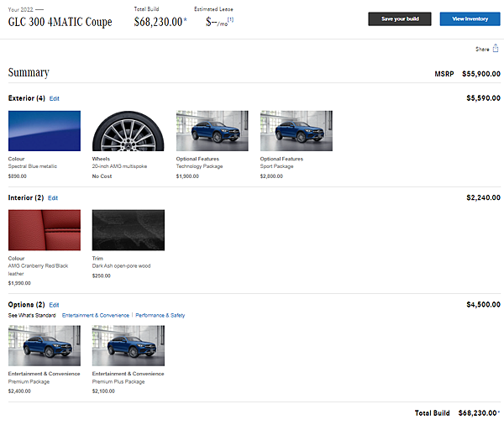Click the Interior total $2,240.00
Screen dimensions: 504x425
click(483, 197)
